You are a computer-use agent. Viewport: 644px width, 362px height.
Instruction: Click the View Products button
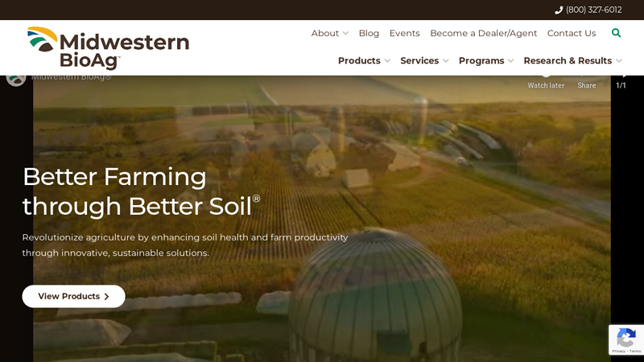point(73,296)
